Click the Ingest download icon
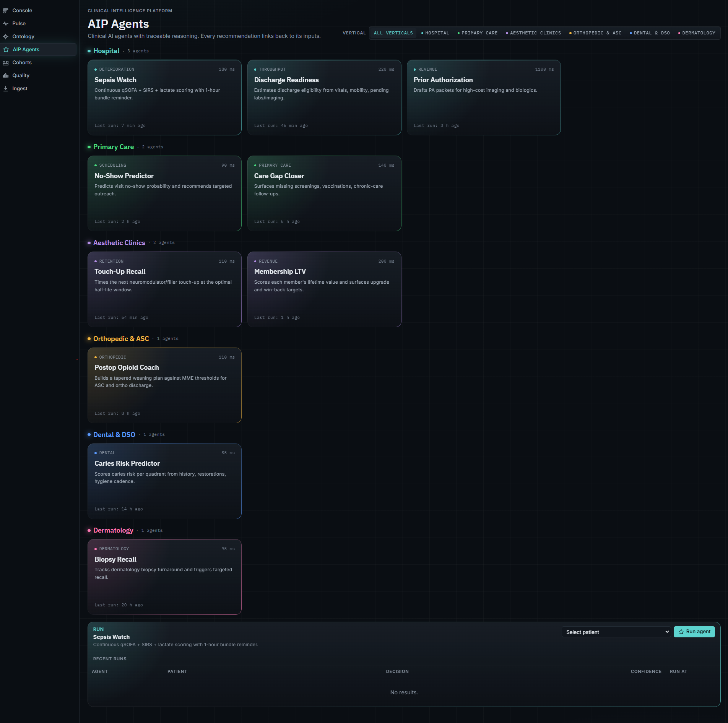 point(6,89)
